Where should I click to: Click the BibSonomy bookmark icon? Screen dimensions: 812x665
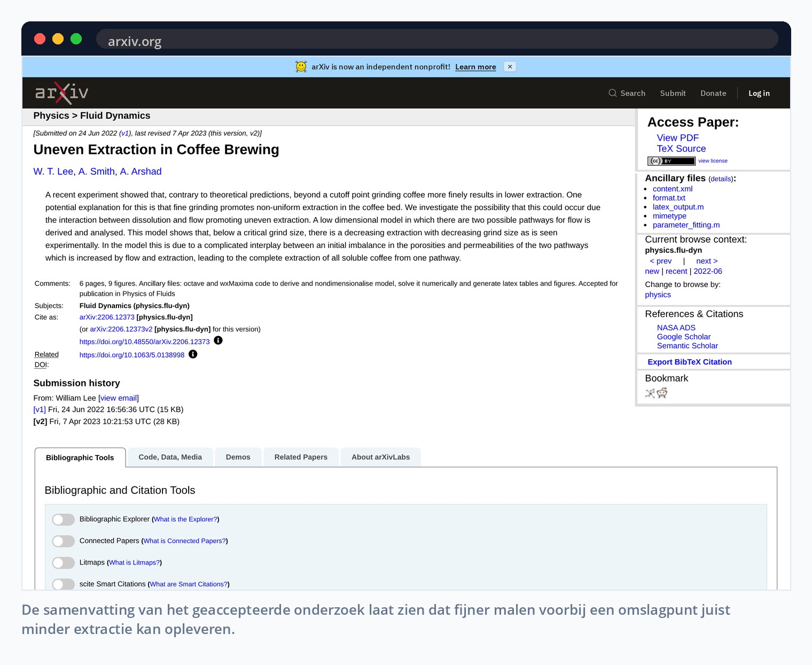650,393
